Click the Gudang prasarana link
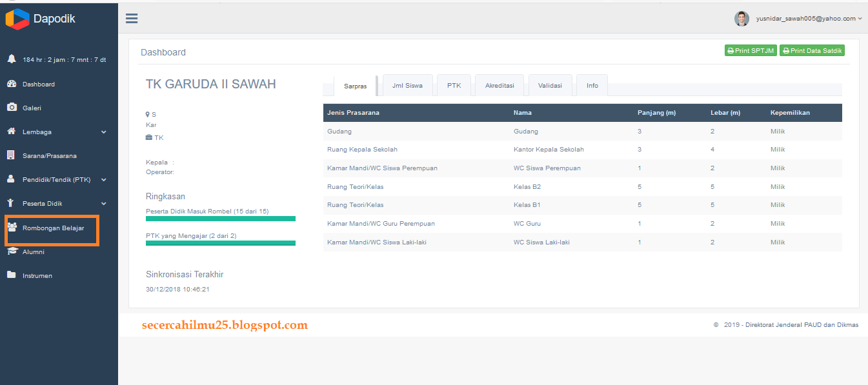This screenshot has width=868, height=385. tap(339, 132)
